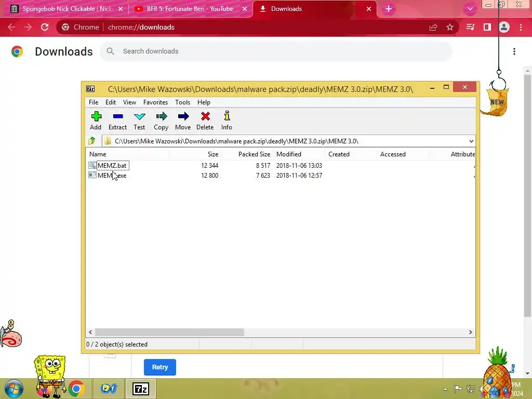Sort by Modified column header
Screen dimensions: 532x399
pyautogui.click(x=299, y=154)
